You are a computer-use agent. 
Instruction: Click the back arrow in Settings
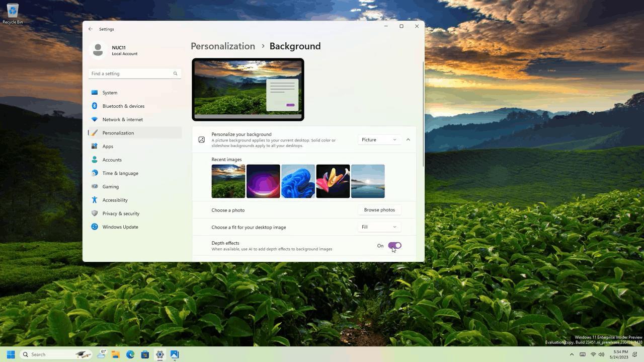91,29
